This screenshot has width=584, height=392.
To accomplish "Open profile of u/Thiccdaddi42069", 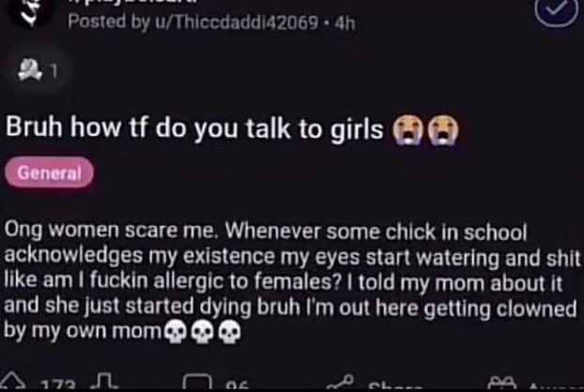I will (x=237, y=23).
